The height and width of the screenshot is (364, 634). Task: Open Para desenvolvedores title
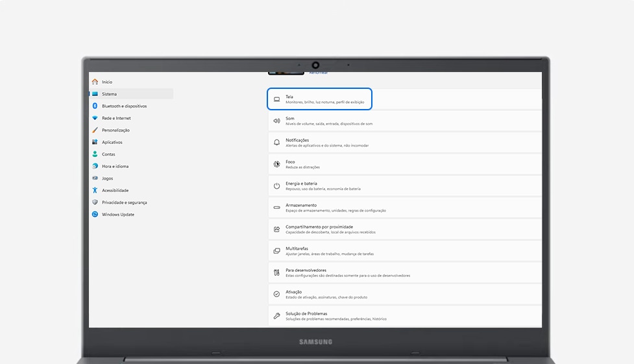point(306,270)
